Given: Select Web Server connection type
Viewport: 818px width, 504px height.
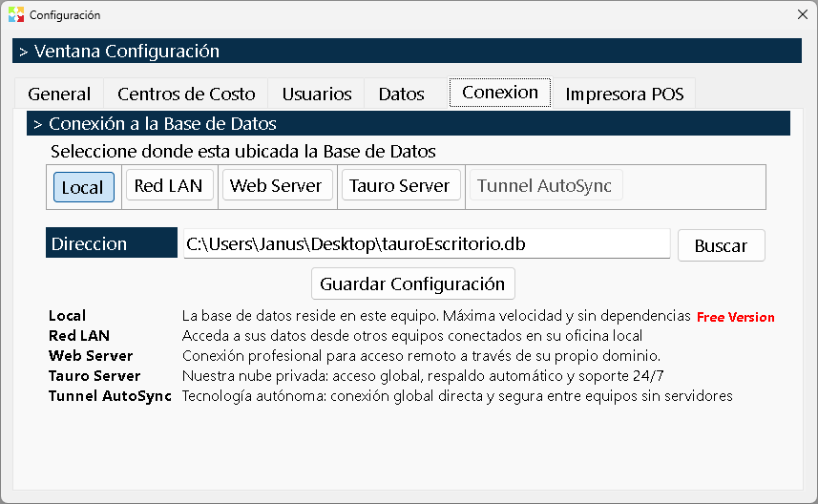Looking at the screenshot, I should point(277,185).
